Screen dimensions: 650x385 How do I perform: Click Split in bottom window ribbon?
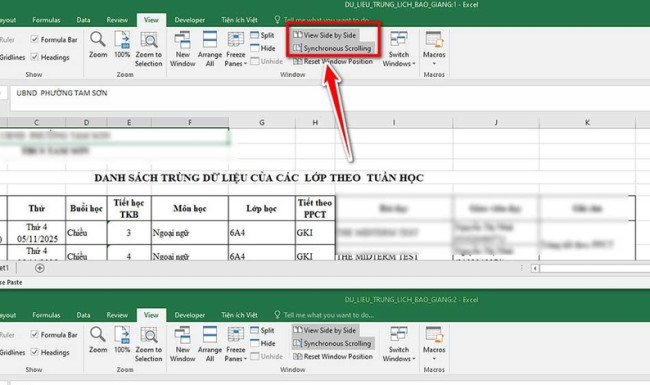tap(262, 330)
